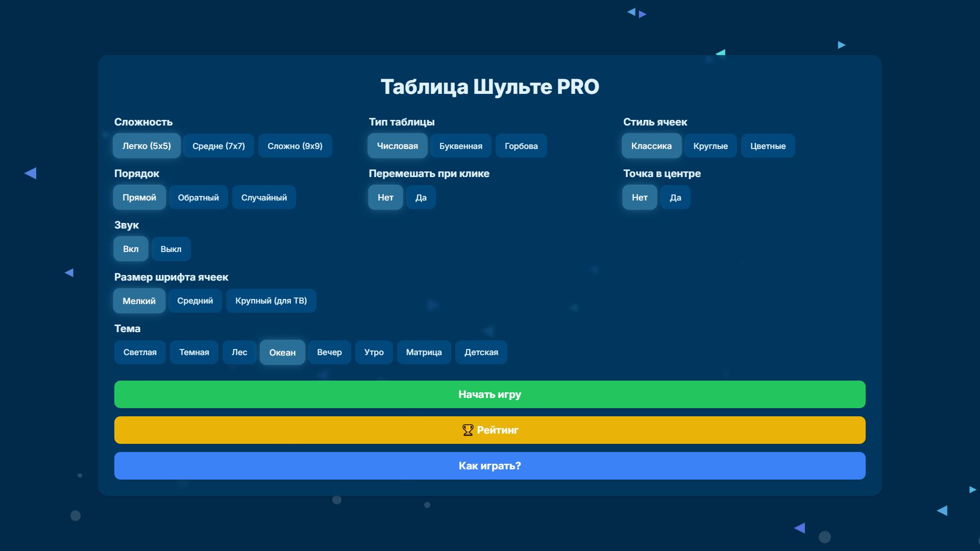The height and width of the screenshot is (551, 980).
Task: Enable shuffle on click by selecting Да
Action: point(421,197)
